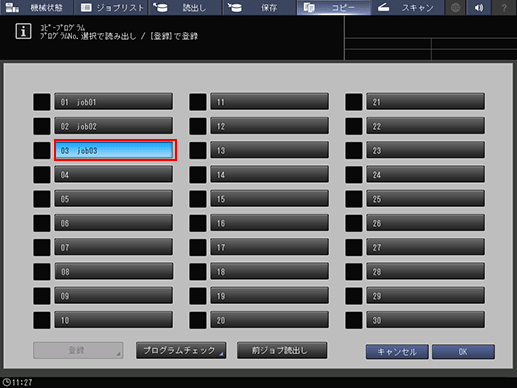Screen dimensions: 517x388
Task: Select program slot 22
Action: point(426,126)
